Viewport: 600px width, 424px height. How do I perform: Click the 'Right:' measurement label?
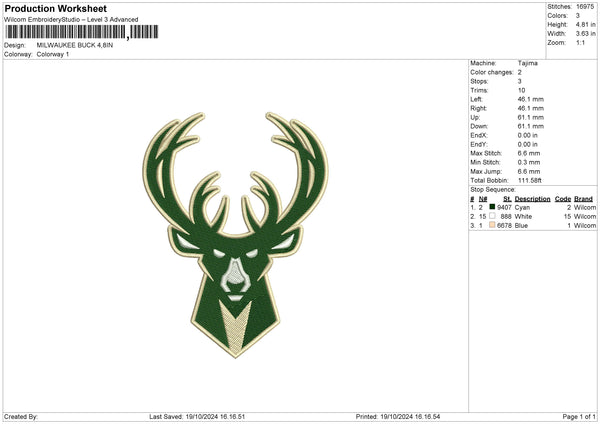point(478,108)
